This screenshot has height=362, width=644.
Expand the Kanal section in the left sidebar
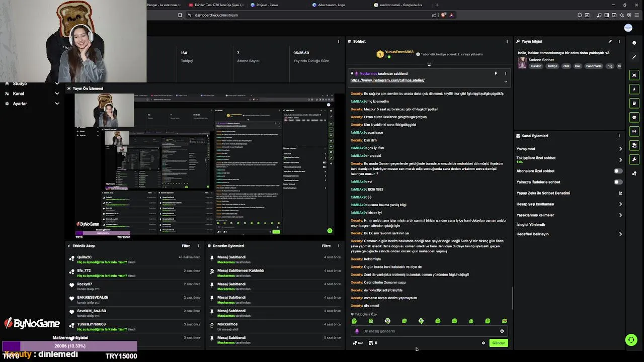[57, 94]
